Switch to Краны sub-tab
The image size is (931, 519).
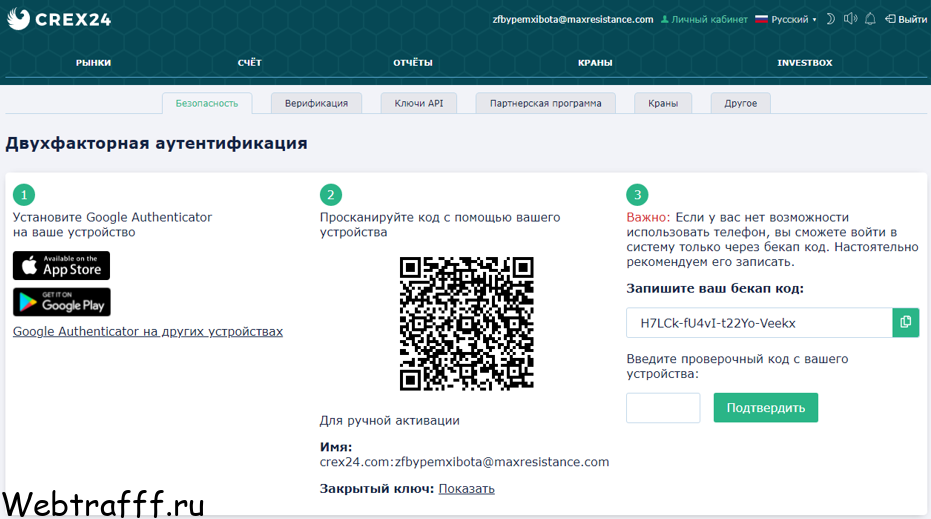663,103
